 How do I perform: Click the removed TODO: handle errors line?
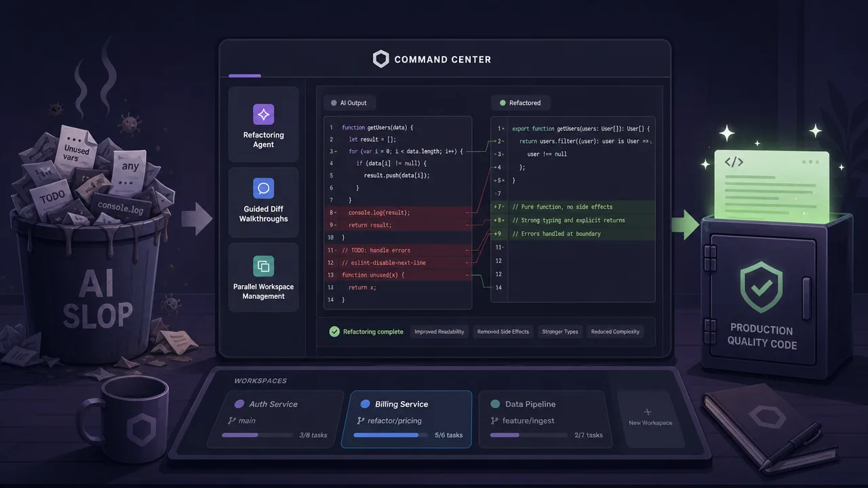(398, 250)
